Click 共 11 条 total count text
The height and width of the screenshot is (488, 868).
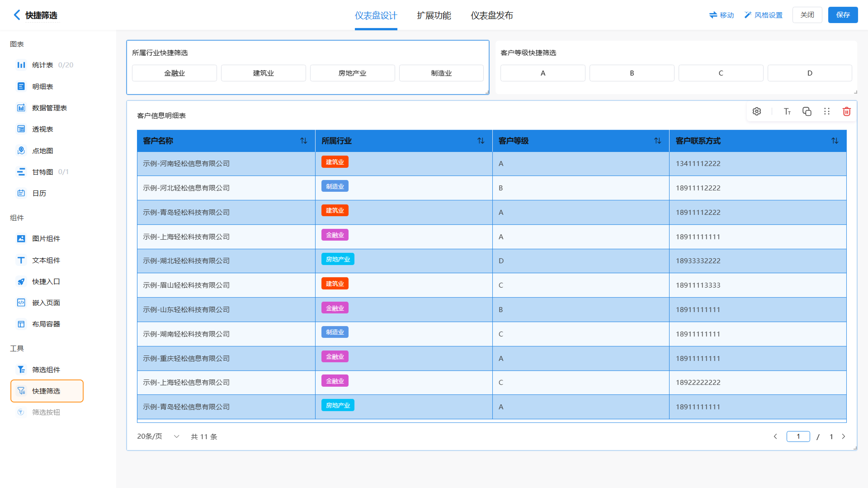[x=204, y=437]
